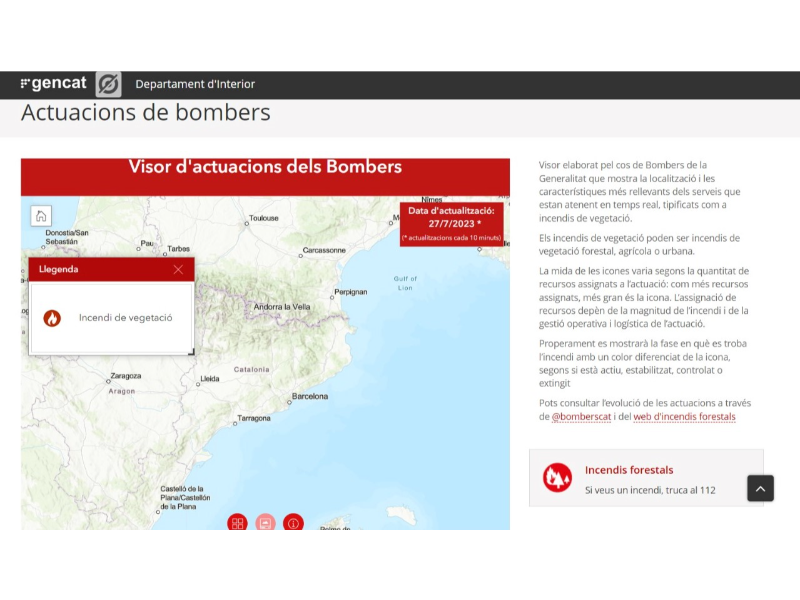The height and width of the screenshot is (600, 800).
Task: Click the gencat logo
Action: point(54,84)
